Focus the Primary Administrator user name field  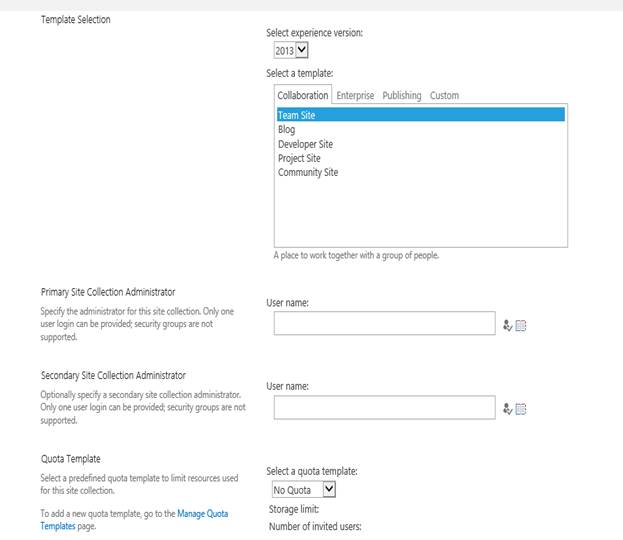(384, 323)
